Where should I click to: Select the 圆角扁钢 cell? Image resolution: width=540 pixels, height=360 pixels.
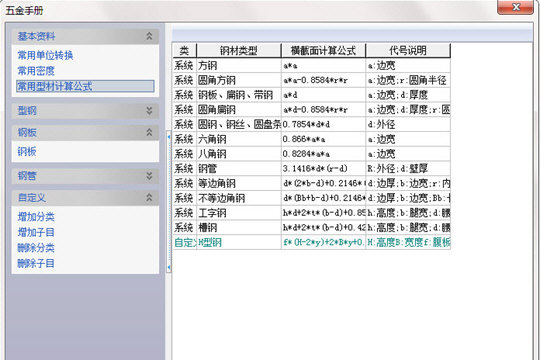click(239, 110)
